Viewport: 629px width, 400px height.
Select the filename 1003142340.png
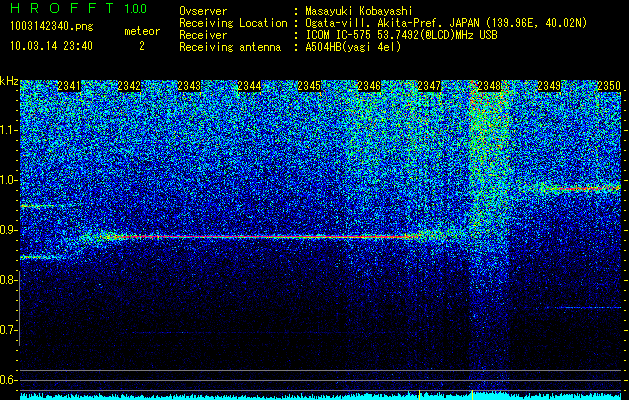pyautogui.click(x=52, y=26)
